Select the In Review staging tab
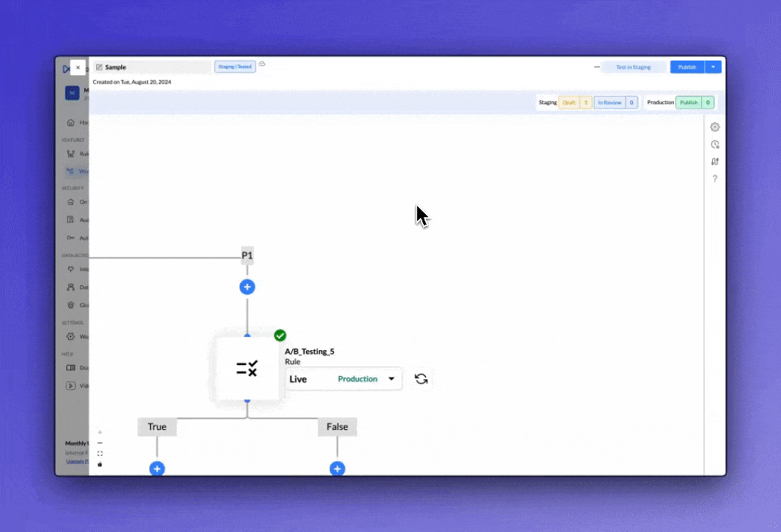This screenshot has height=532, width=781. 609,103
